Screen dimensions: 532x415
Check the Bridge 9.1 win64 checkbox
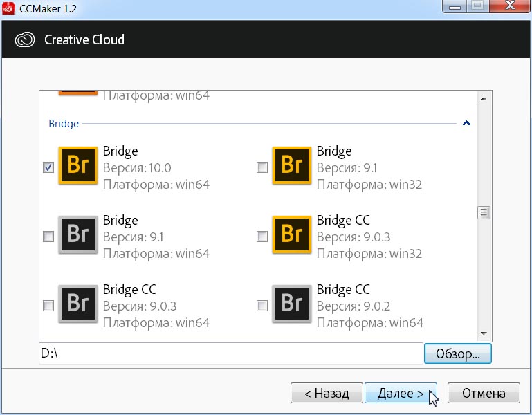pyautogui.click(x=48, y=237)
